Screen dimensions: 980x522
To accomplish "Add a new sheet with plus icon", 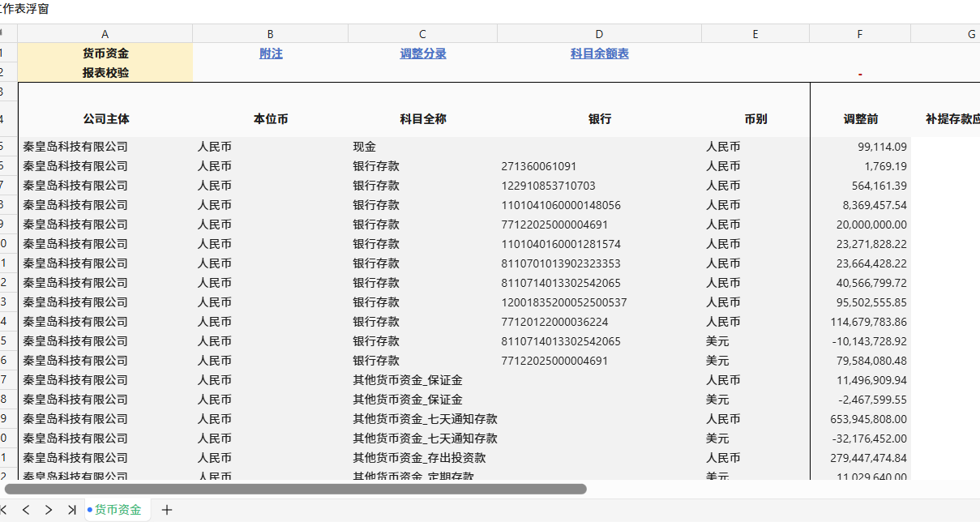I will pyautogui.click(x=167, y=510).
